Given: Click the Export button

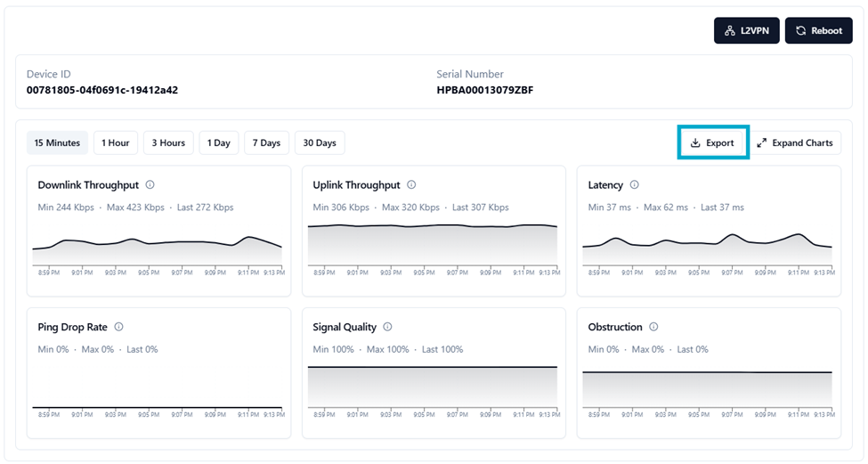Looking at the screenshot, I should pos(712,142).
